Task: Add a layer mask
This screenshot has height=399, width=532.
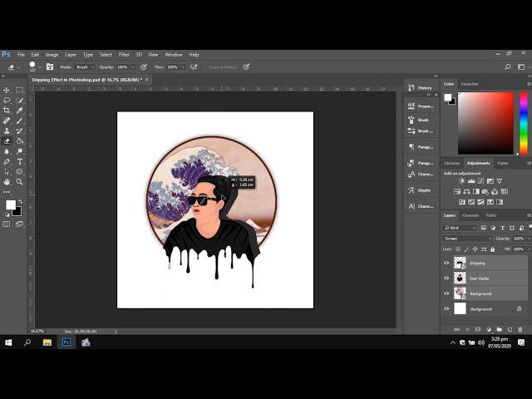Action: (x=478, y=329)
